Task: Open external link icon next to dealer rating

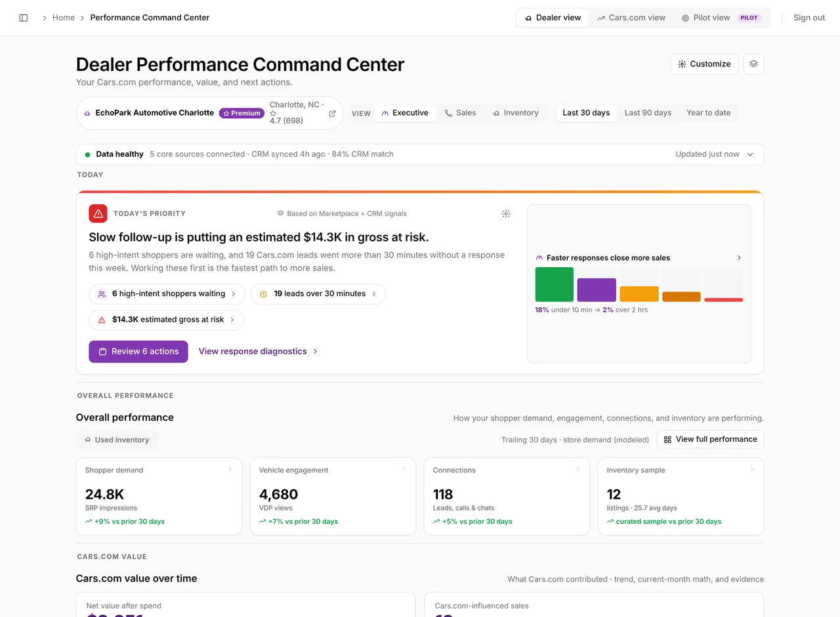Action: [332, 113]
